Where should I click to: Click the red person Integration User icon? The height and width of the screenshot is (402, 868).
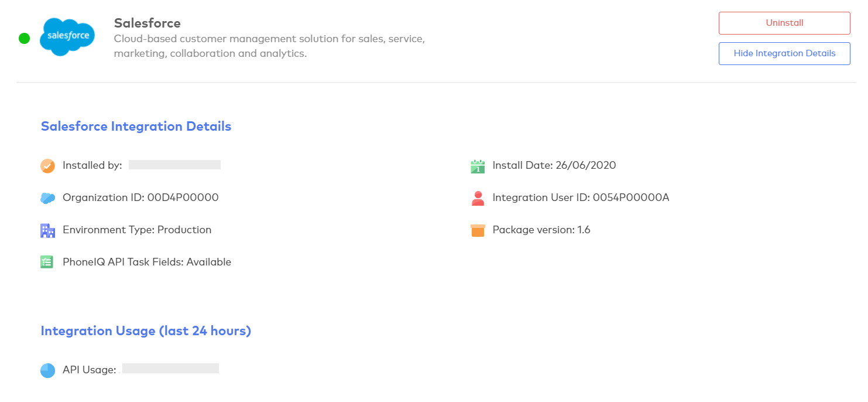(x=478, y=198)
